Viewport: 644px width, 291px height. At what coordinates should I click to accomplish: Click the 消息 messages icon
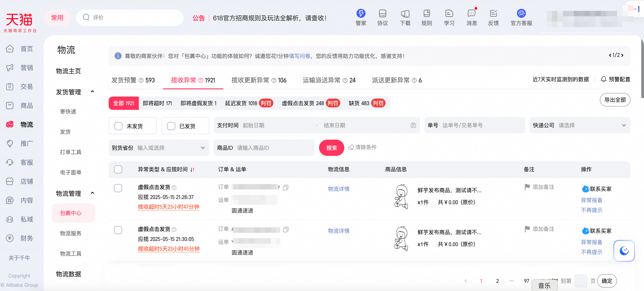471,14
